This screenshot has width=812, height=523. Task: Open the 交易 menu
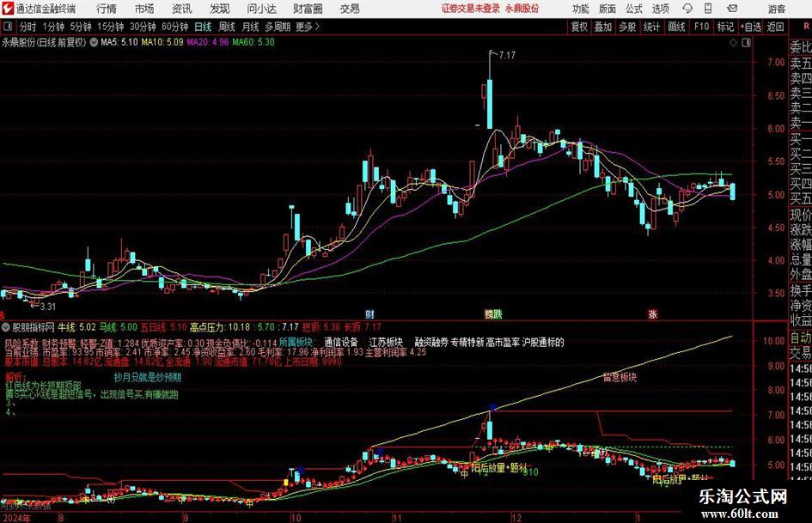pos(350,9)
